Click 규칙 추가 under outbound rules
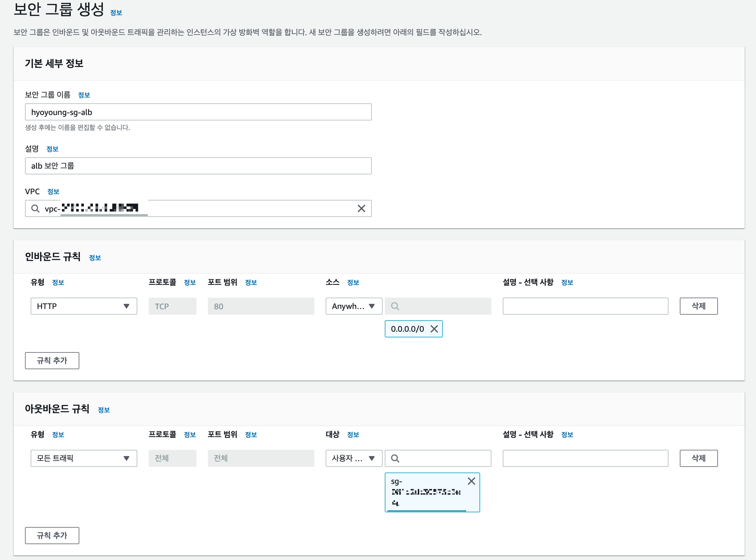 [x=52, y=535]
